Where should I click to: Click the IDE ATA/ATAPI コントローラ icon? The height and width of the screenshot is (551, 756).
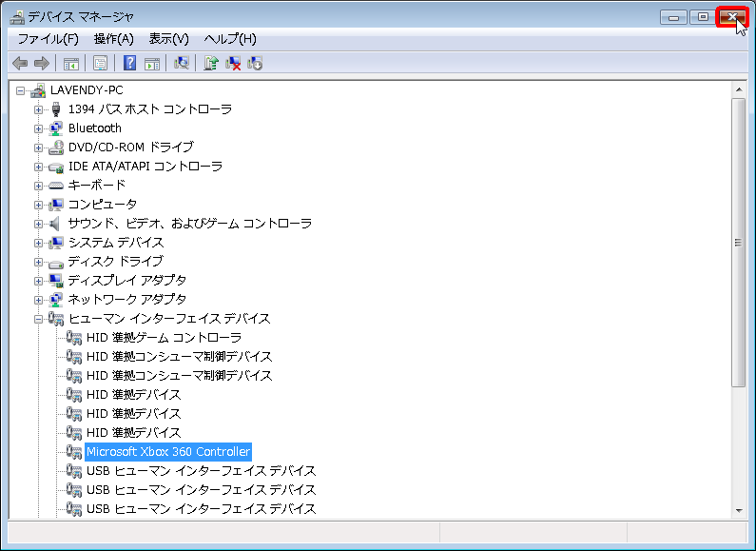coord(56,167)
